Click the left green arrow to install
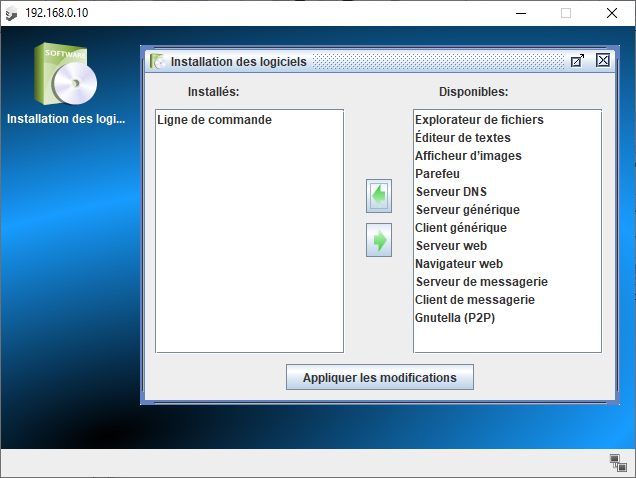 378,196
